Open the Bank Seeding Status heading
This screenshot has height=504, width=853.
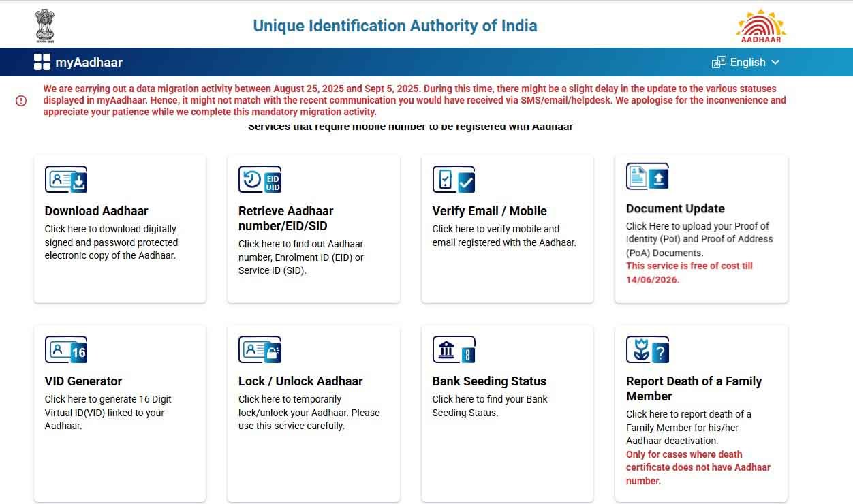489,381
